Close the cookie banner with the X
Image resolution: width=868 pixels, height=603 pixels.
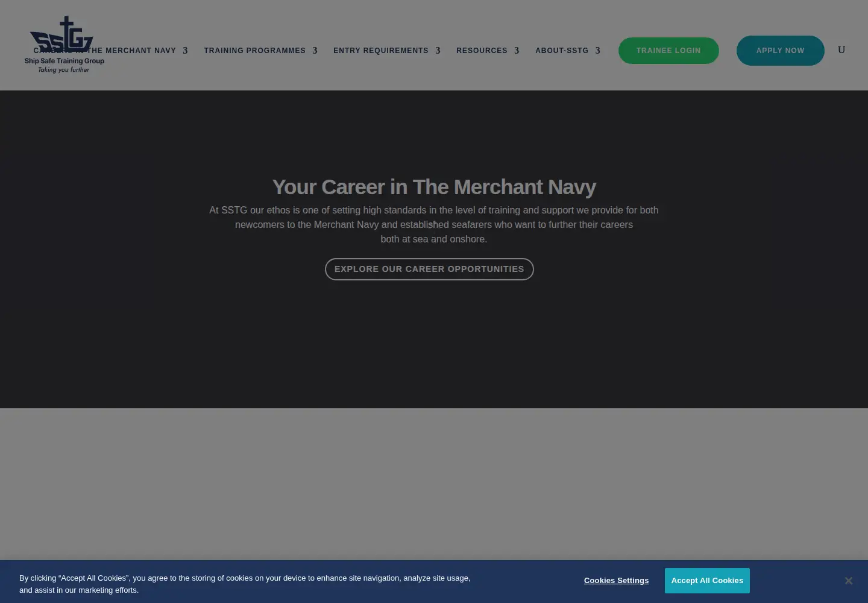point(848,581)
